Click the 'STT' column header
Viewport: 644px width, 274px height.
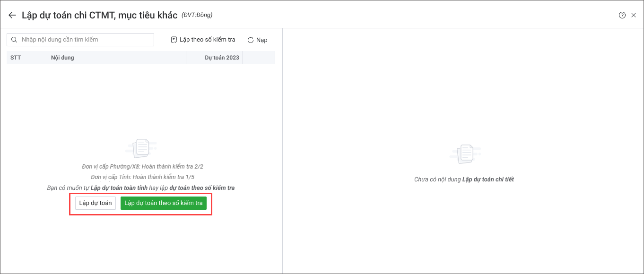pos(16,58)
